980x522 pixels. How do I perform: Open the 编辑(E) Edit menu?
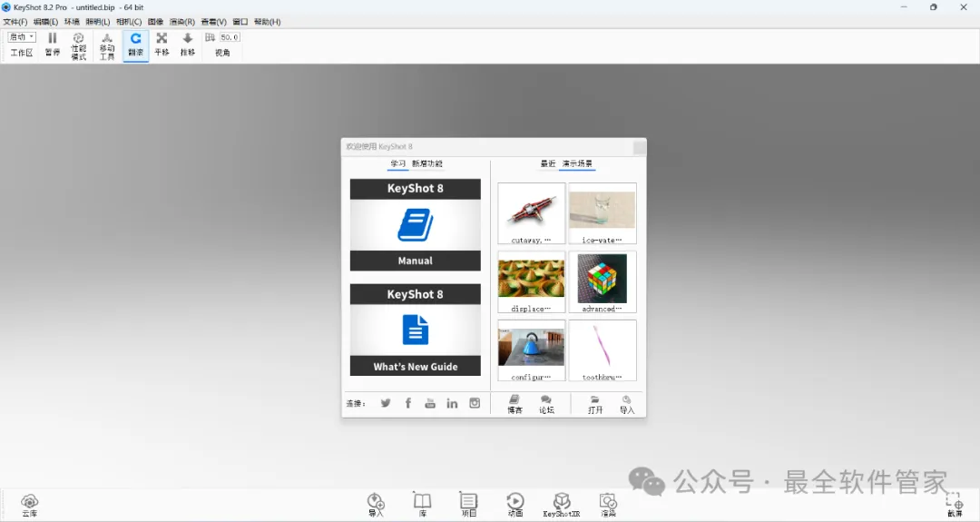pos(45,22)
